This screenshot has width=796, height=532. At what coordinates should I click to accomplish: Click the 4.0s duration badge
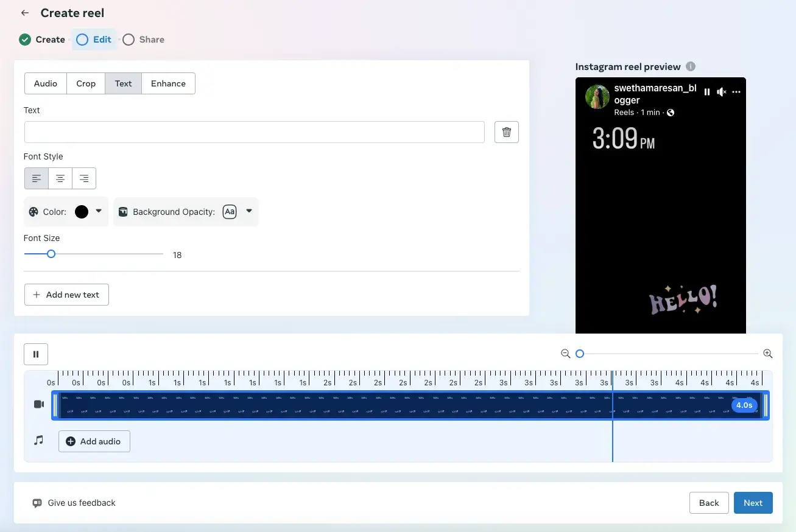click(x=744, y=405)
